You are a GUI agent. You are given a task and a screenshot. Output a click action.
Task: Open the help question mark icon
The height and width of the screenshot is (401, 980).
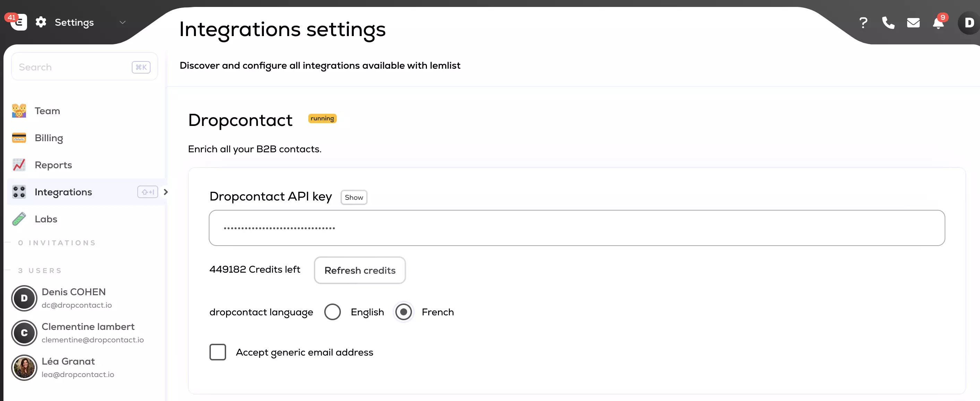(x=863, y=23)
